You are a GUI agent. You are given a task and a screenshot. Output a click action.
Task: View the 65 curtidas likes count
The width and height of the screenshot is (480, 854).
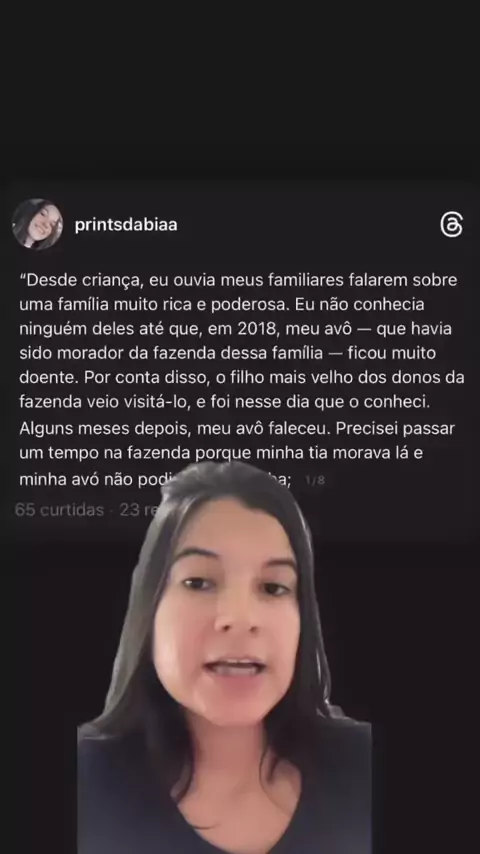[x=59, y=510]
